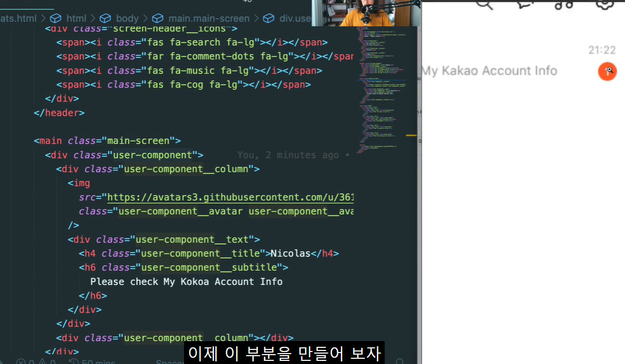The height and width of the screenshot is (364, 625).
Task: Click the music note icon in preview
Action: [564, 5]
